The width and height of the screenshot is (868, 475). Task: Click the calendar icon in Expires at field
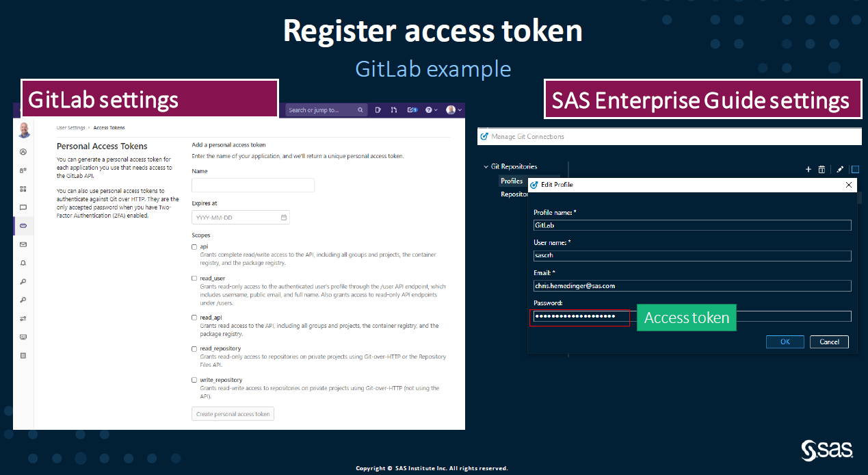pos(284,218)
